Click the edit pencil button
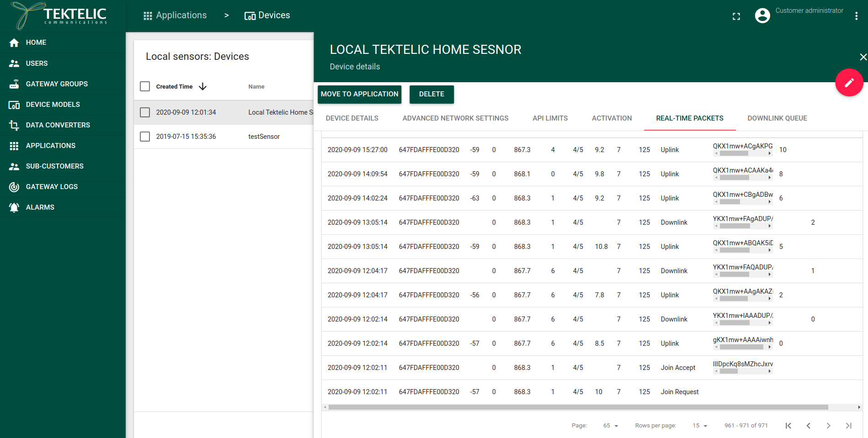Screen dimensions: 868x438 click(849, 83)
